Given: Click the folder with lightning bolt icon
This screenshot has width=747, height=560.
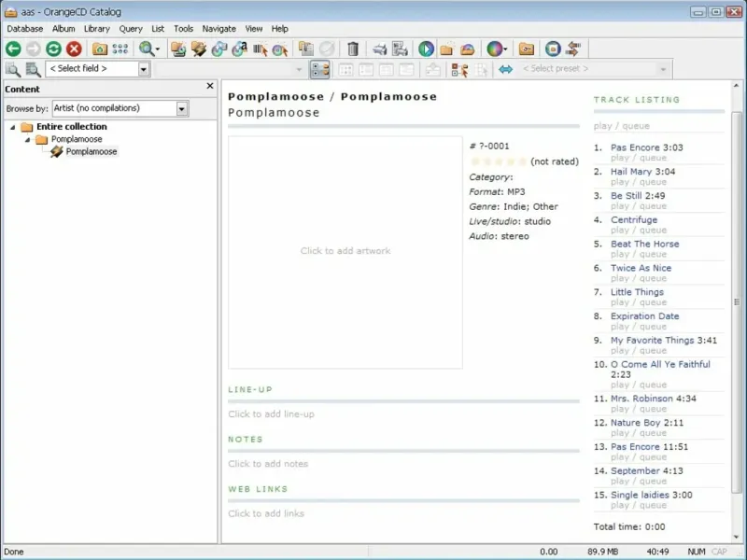Looking at the screenshot, I should (x=199, y=49).
